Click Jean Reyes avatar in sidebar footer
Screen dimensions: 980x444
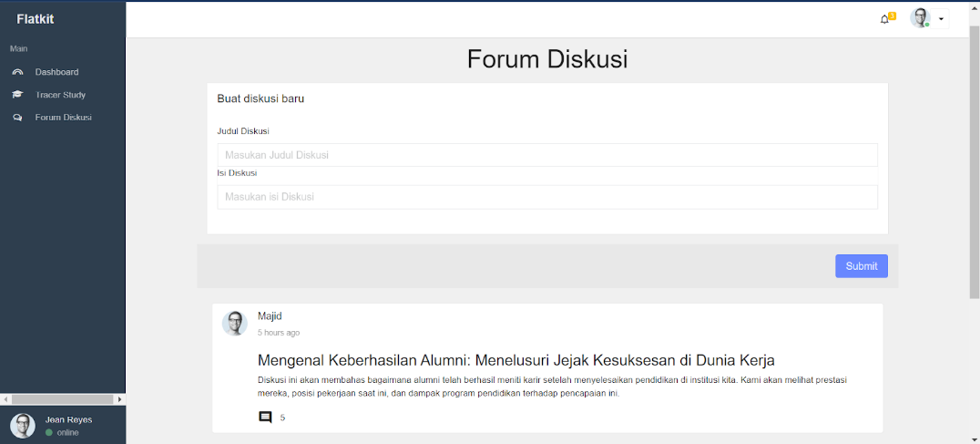coord(23,426)
